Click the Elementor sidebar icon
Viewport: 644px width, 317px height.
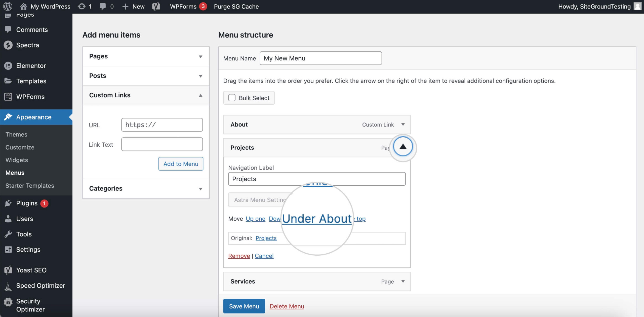[8, 66]
